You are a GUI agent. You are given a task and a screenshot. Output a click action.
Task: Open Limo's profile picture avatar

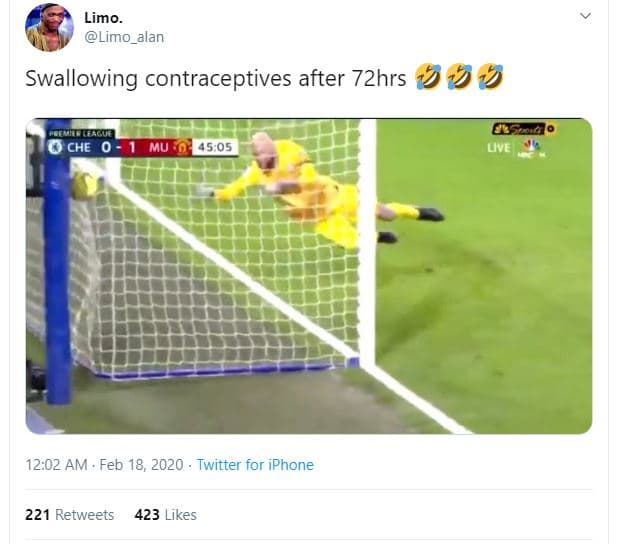tap(49, 27)
